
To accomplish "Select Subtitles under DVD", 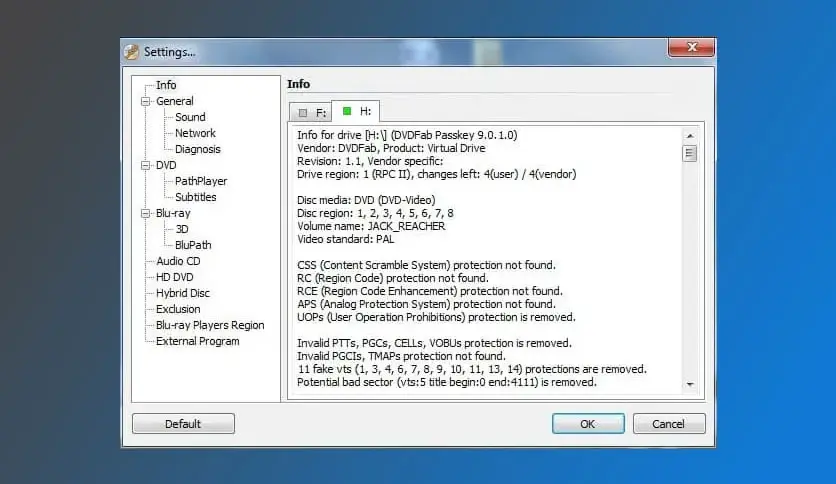I will 195,197.
